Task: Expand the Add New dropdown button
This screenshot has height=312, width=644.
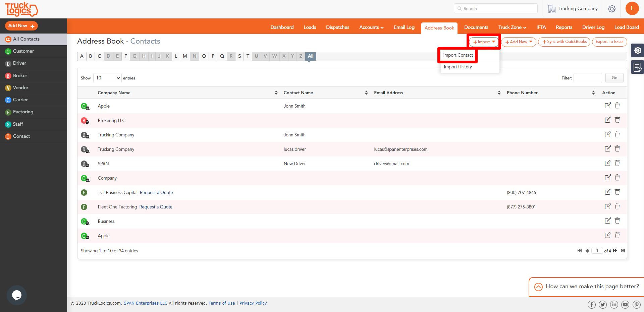Action: (x=519, y=42)
